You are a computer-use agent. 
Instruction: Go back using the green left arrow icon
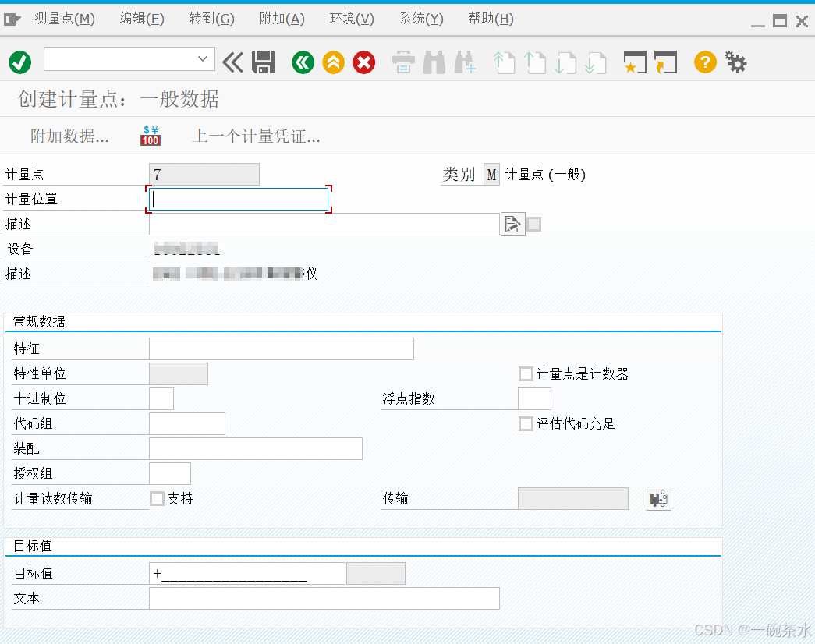303,62
